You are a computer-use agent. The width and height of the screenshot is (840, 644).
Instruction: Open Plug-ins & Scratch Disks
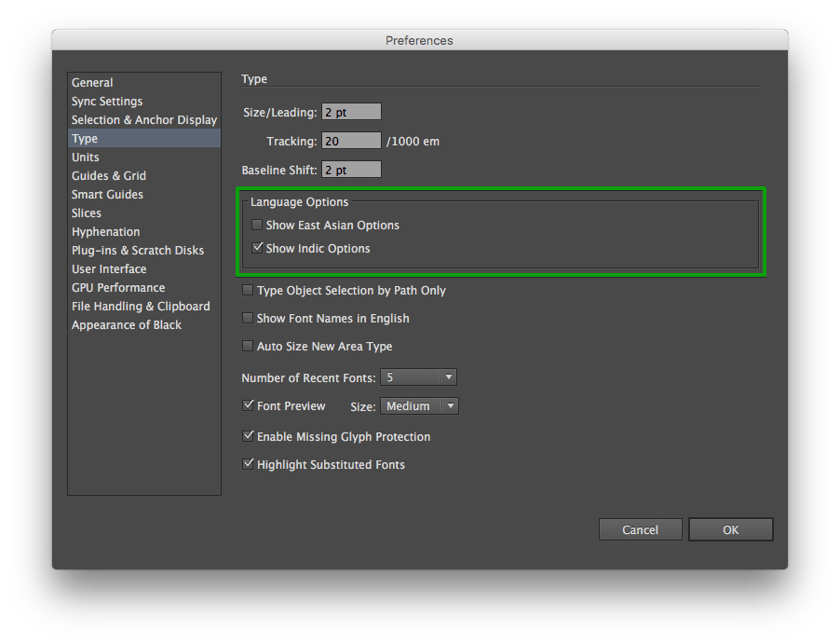[x=144, y=251]
